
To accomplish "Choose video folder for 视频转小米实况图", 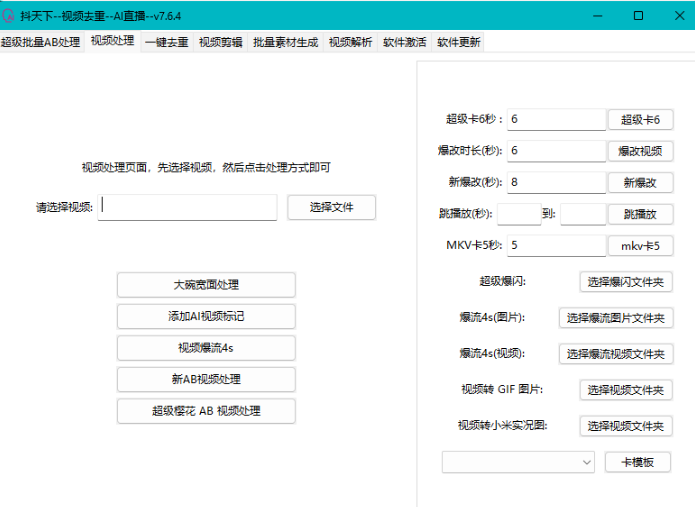I will coord(626,426).
